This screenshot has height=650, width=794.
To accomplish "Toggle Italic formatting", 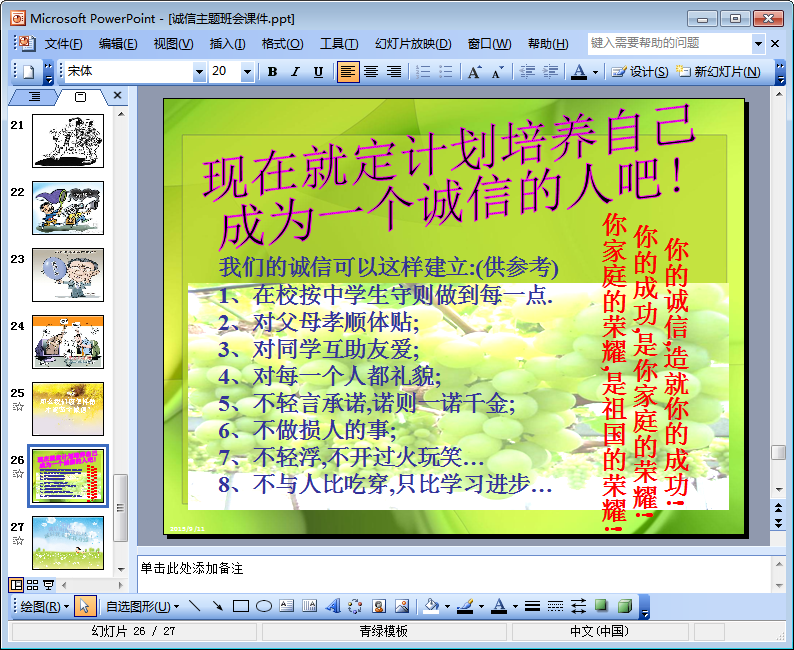I will click(295, 72).
